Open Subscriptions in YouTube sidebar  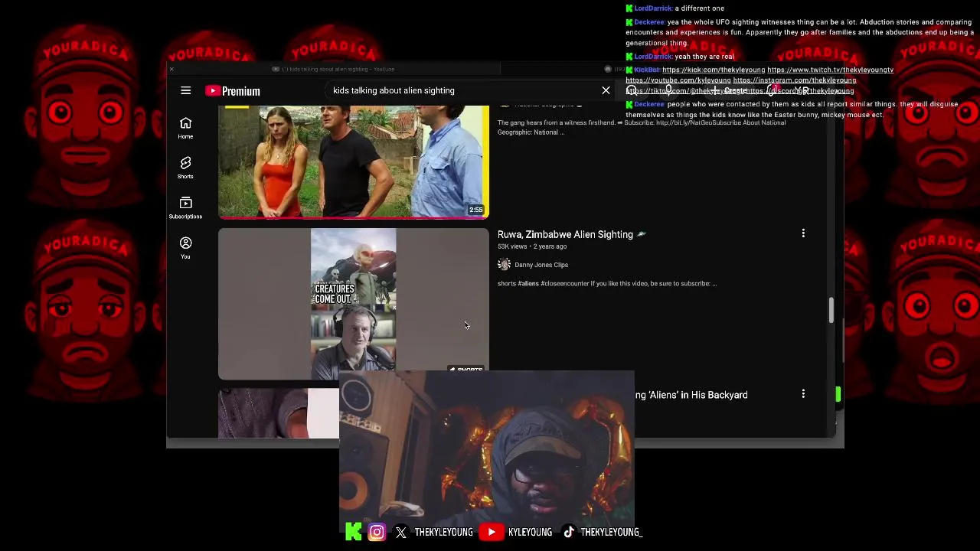185,207
